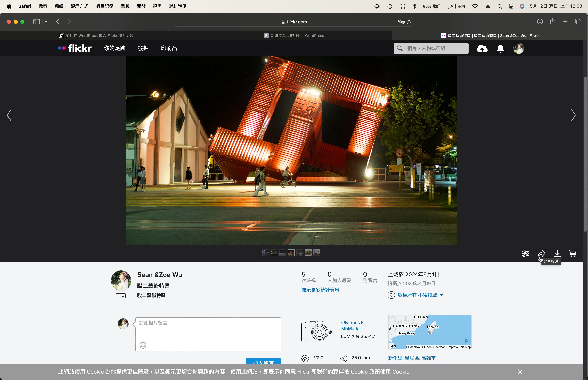Open the shopping cart icon
Image resolution: width=588 pixels, height=380 pixels.
(x=573, y=253)
